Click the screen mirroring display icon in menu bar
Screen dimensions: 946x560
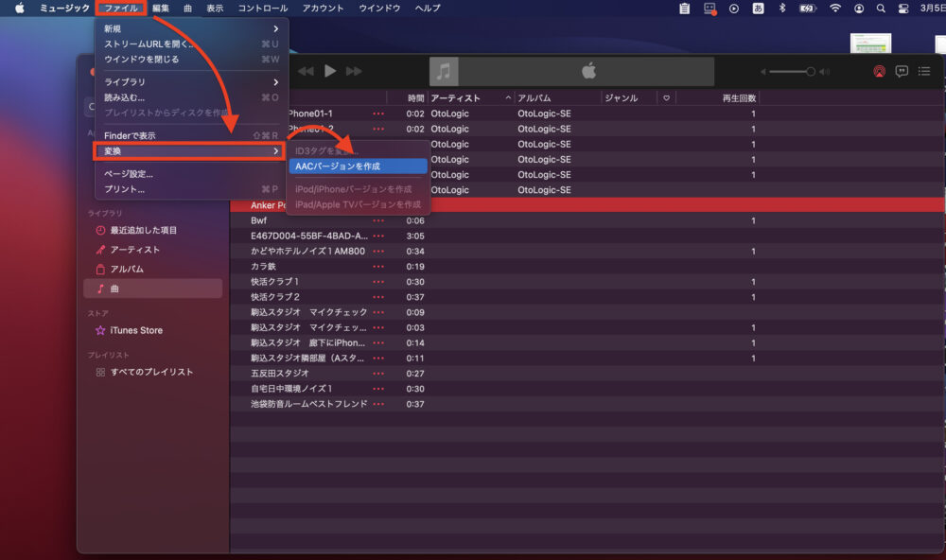coord(709,9)
